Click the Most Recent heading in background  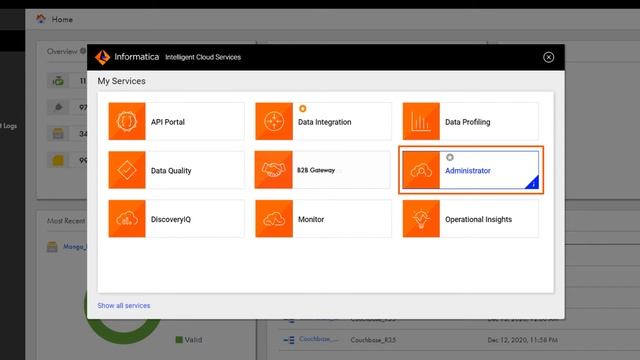[66, 221]
